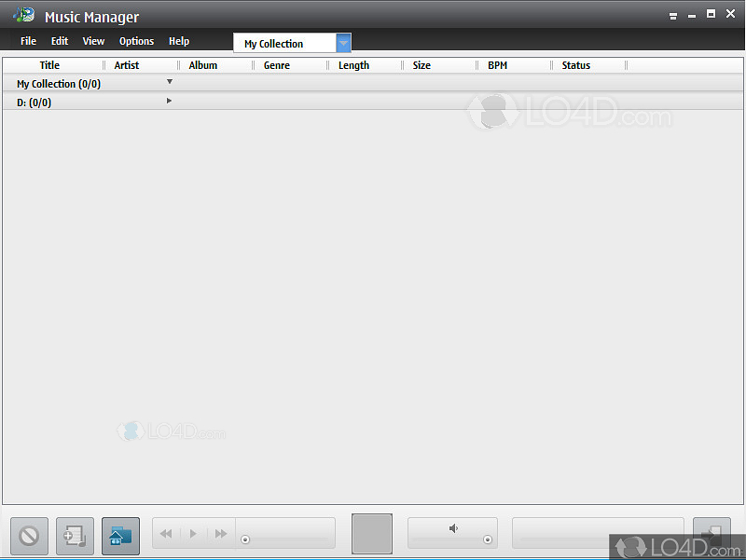746x560 pixels.
Task: Expand the D: (0/0) group
Action: pos(169,101)
